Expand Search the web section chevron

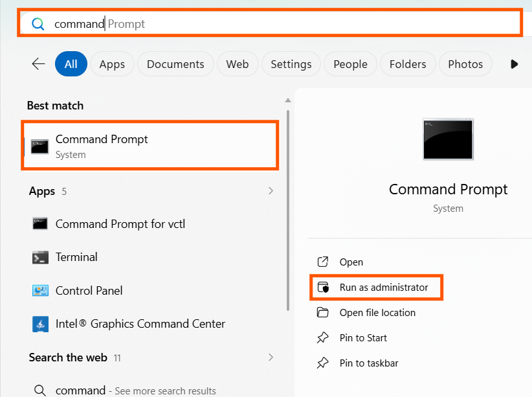[271, 357]
